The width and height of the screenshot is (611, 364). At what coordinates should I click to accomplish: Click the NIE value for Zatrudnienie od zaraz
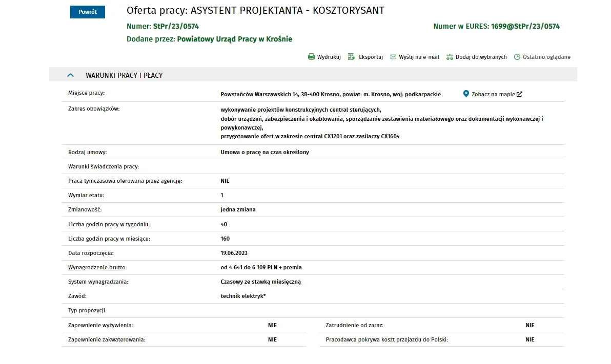(529, 326)
